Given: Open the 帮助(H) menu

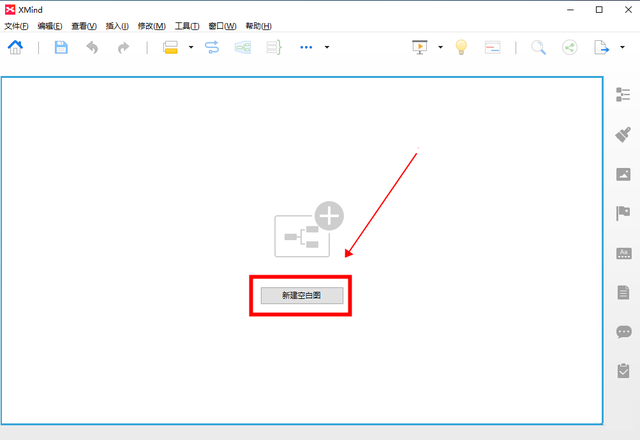Looking at the screenshot, I should click(x=258, y=26).
